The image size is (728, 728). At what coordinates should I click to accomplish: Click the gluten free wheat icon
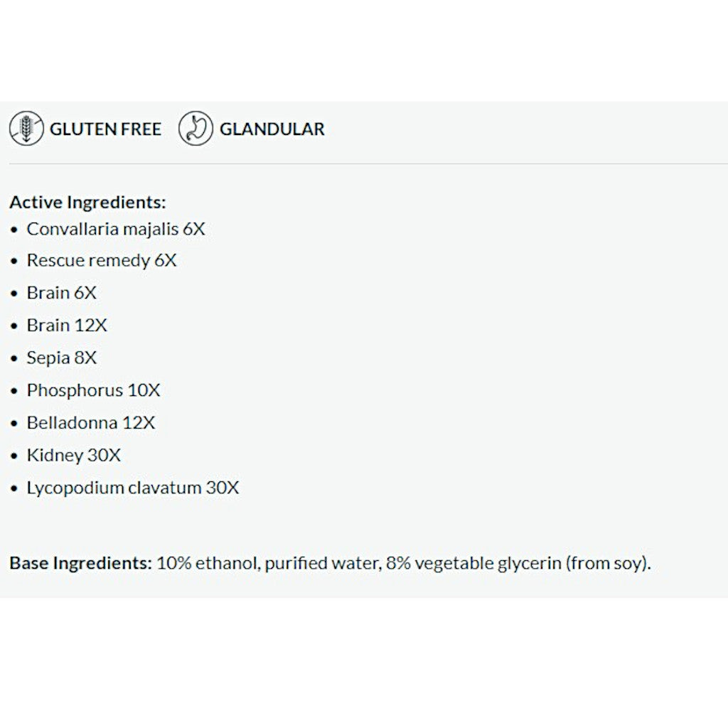[x=26, y=129]
